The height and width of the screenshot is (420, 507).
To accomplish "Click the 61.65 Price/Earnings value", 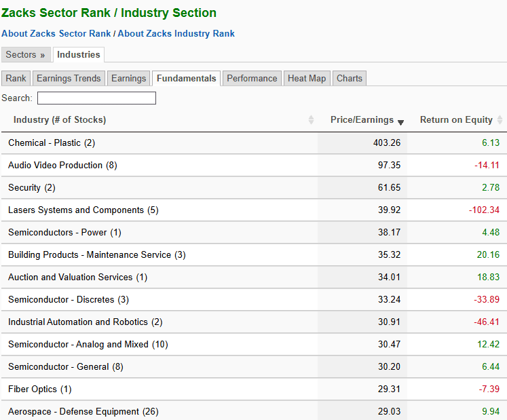I will pyautogui.click(x=390, y=187).
